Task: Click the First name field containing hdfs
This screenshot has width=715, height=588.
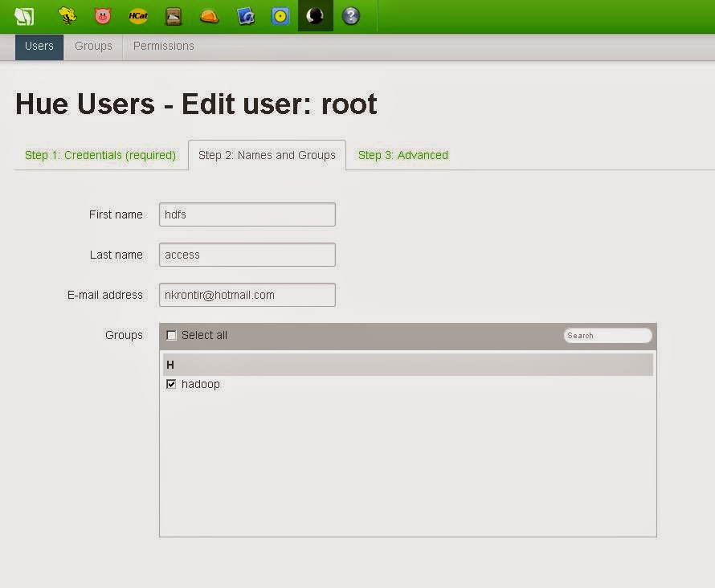Action: click(247, 214)
